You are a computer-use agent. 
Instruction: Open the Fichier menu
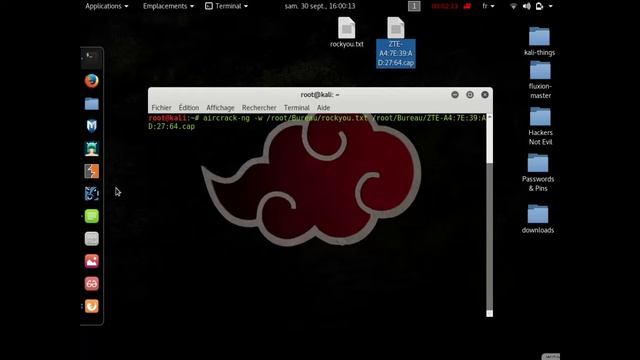pyautogui.click(x=161, y=108)
